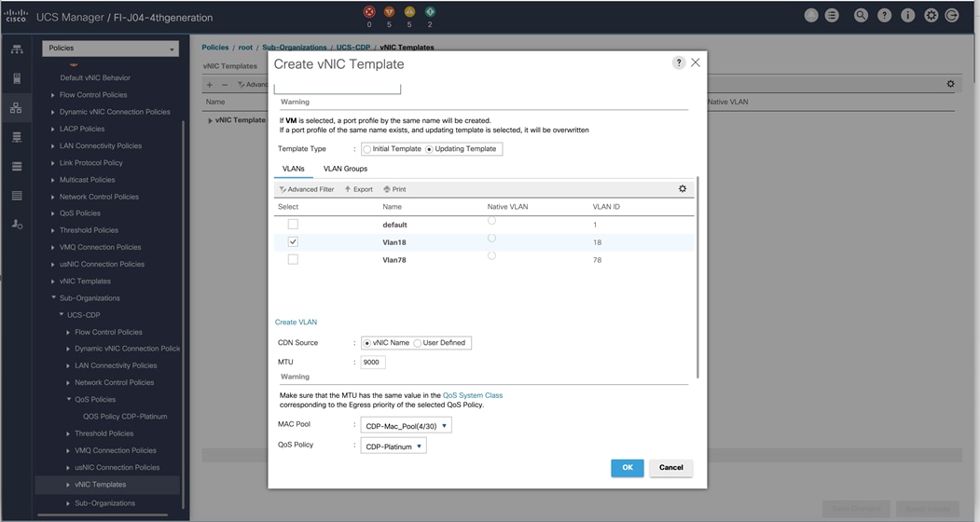Click the MTU input field
980x522 pixels.
[x=373, y=362]
